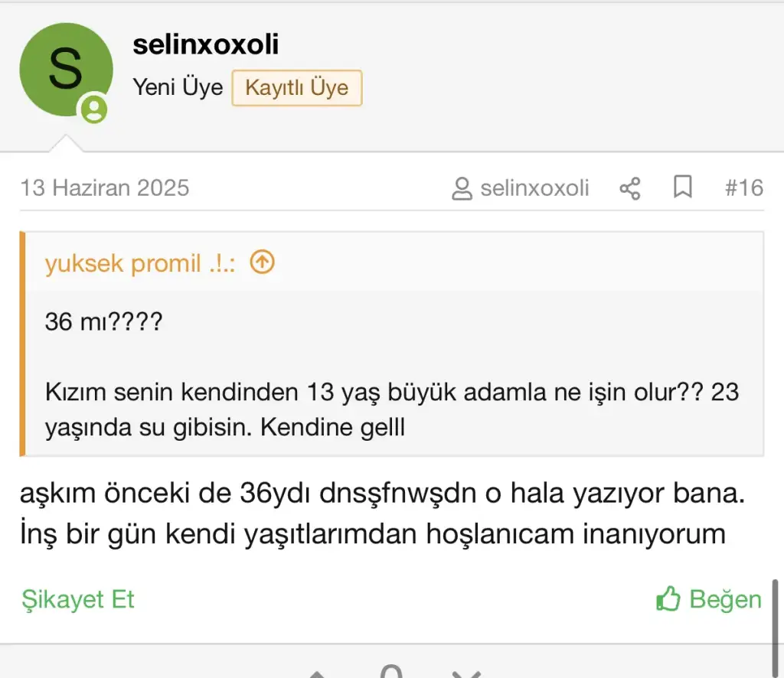Click the Yeni Üye user title
Viewport: 784px width, 678px height.
178,87
